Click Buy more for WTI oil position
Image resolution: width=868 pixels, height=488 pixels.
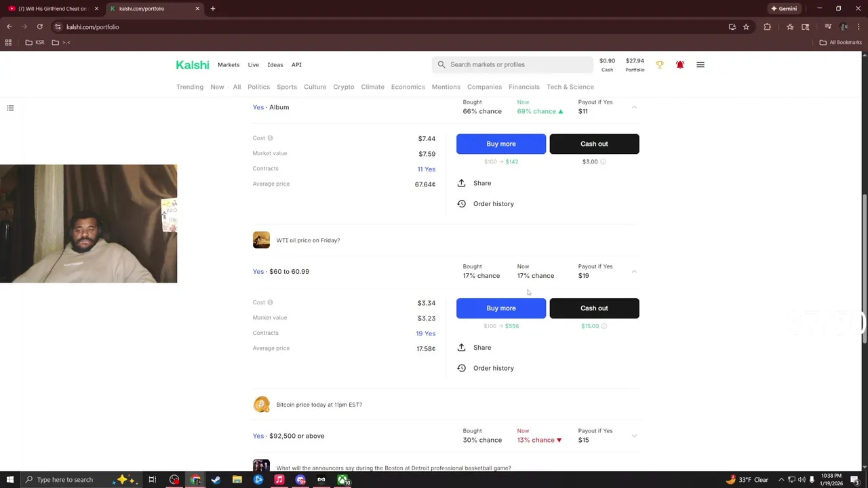click(x=501, y=308)
